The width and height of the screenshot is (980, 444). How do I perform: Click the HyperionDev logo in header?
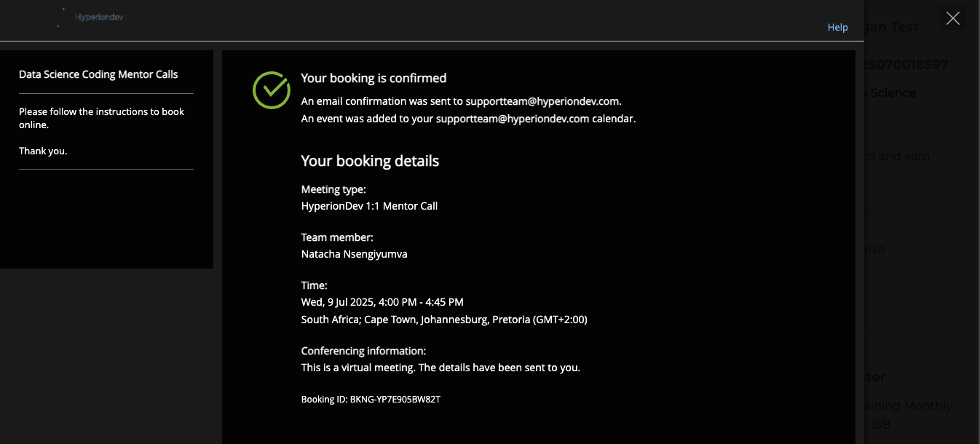coord(98,17)
